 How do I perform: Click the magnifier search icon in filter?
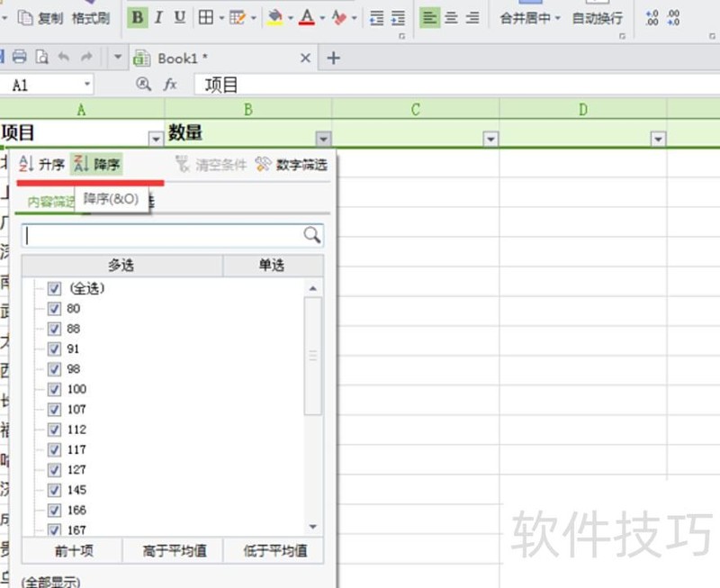pyautogui.click(x=312, y=235)
